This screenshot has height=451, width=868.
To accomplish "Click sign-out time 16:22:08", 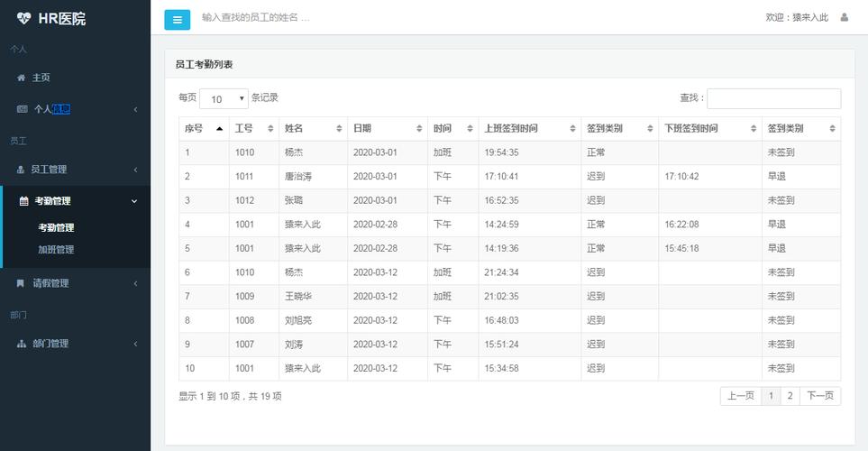I will (x=681, y=225).
